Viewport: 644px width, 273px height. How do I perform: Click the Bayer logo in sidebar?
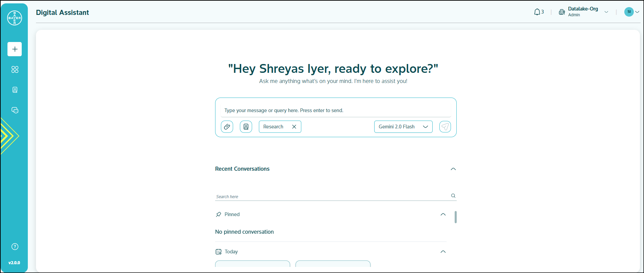[x=15, y=18]
